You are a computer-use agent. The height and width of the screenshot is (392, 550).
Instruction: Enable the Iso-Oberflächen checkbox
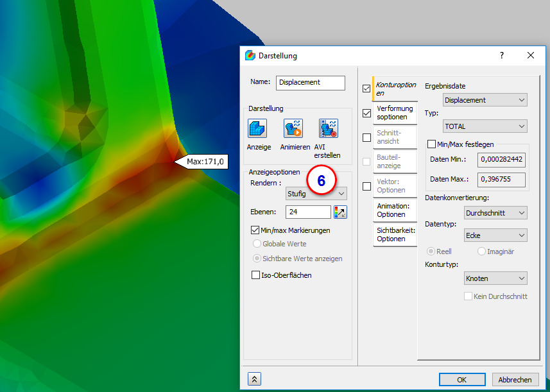255,275
